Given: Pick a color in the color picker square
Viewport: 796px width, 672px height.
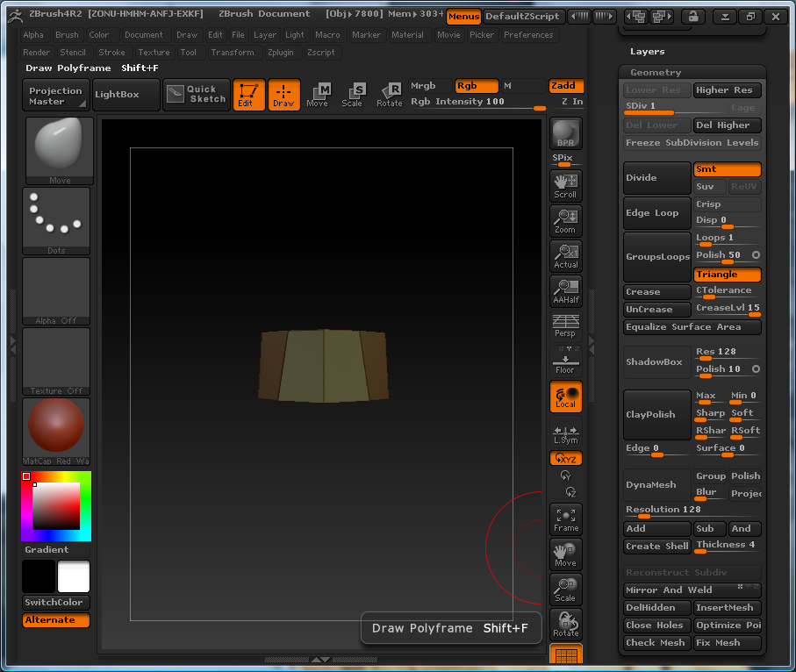Looking at the screenshot, I should pyautogui.click(x=56, y=505).
